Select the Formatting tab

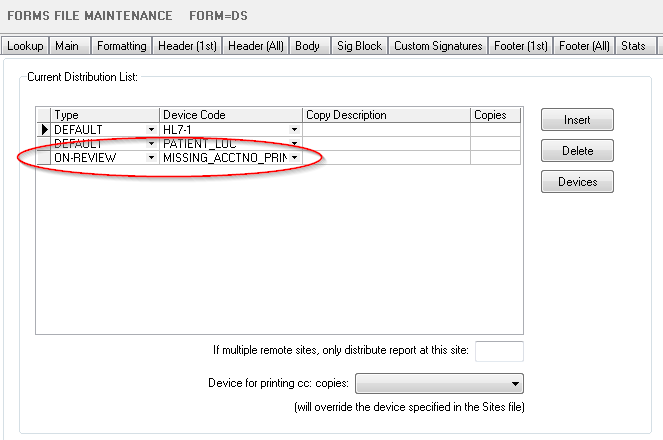pos(121,46)
